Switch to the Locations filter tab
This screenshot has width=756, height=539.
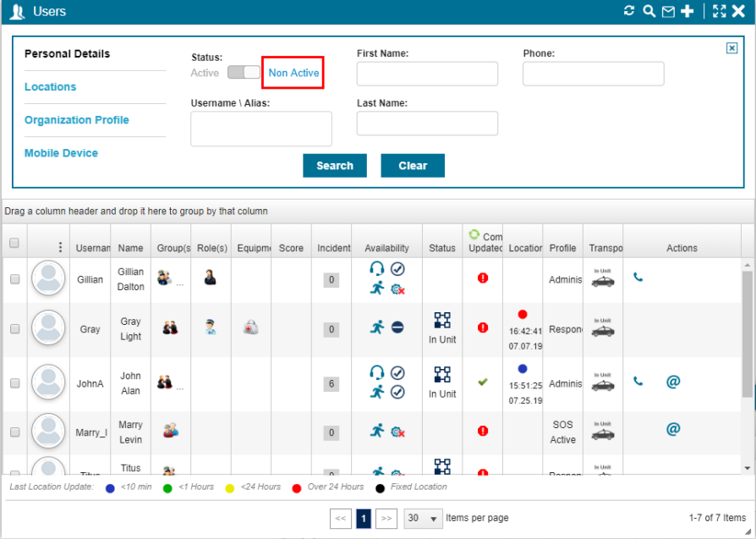point(50,87)
